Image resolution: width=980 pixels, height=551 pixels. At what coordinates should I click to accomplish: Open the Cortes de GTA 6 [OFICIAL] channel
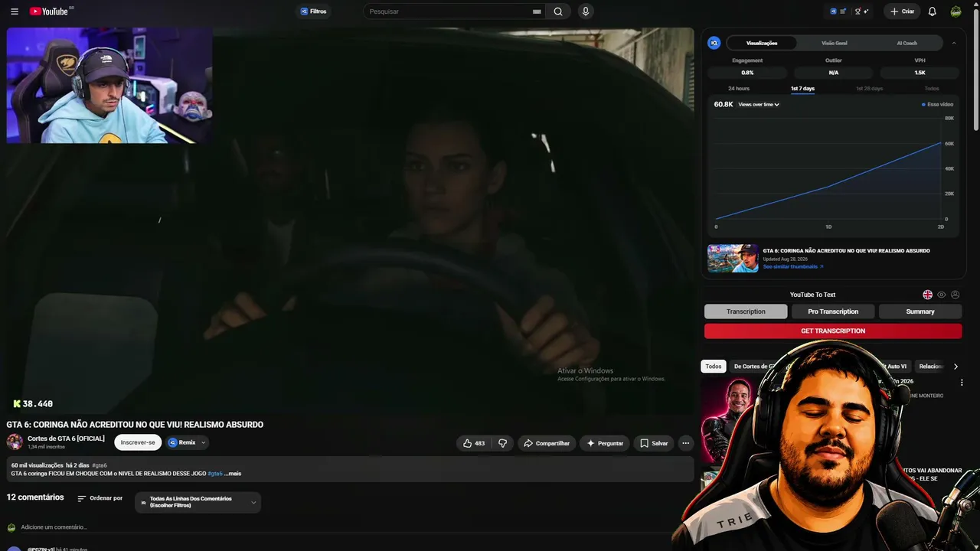[66, 439]
